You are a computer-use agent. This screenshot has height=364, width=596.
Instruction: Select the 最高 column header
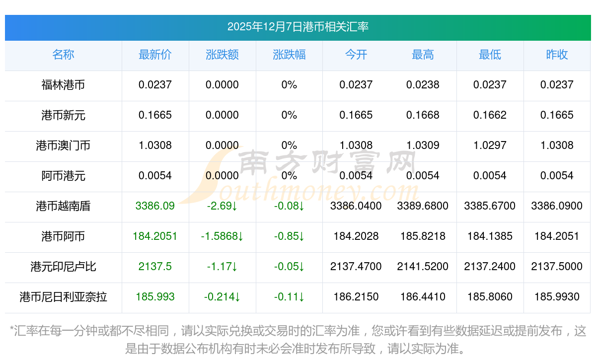pyautogui.click(x=423, y=55)
